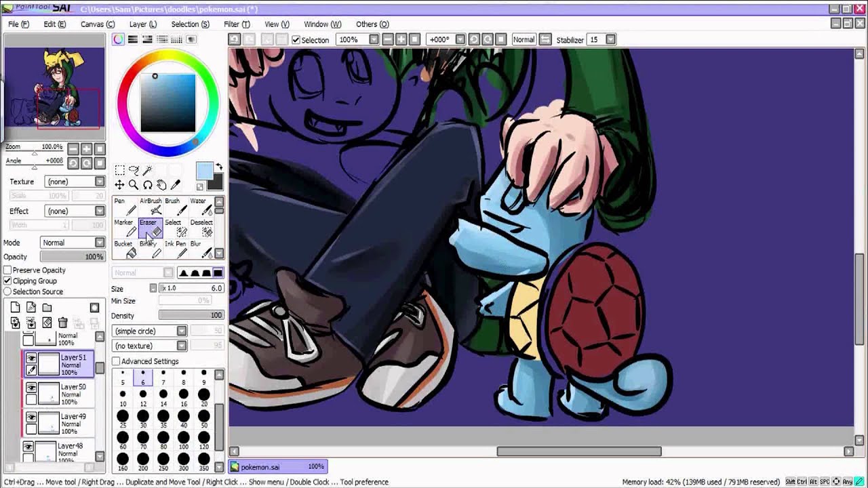Switch to pokemon.sai canvas tab
Viewport: 868px width, 488px height.
278,466
